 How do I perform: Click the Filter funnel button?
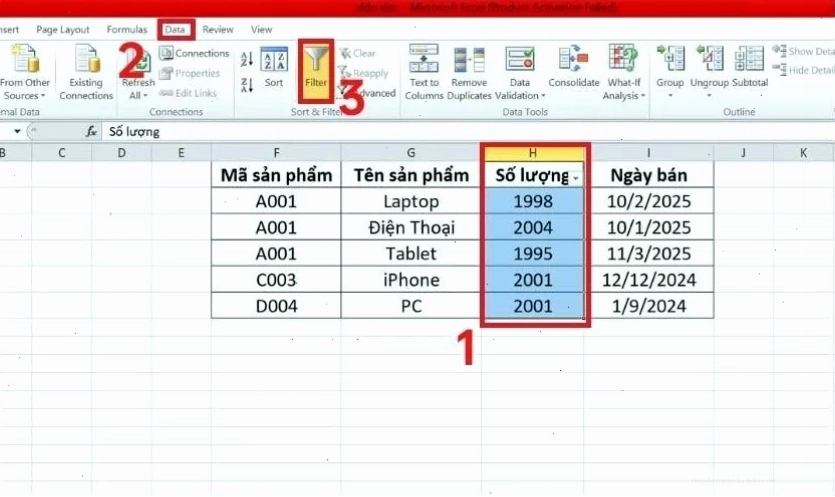316,70
